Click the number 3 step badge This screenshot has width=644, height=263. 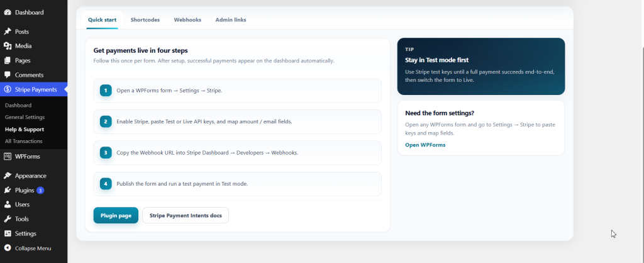pyautogui.click(x=106, y=152)
